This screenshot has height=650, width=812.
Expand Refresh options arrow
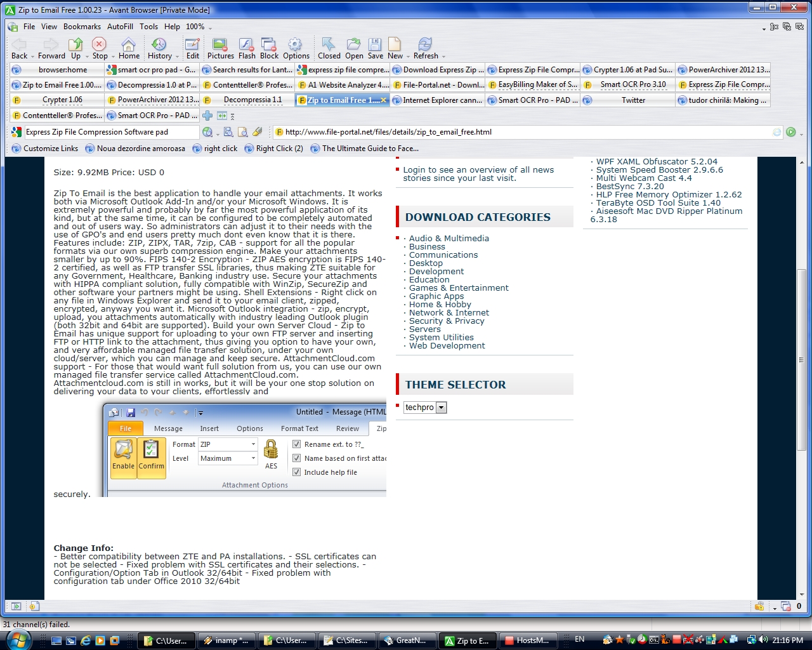(443, 56)
